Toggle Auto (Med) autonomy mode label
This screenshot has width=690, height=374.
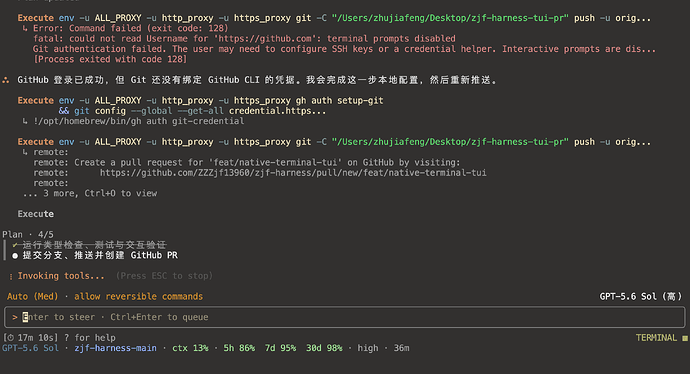(33, 297)
